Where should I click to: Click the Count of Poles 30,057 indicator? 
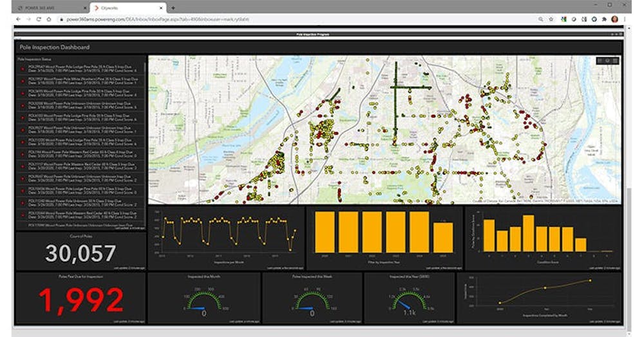[80, 251]
